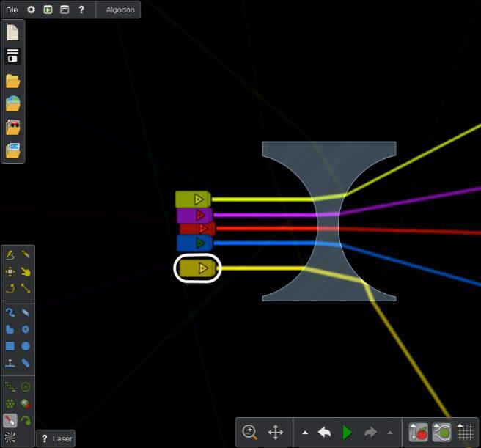Click the highlighted yellow laser emitter
The height and width of the screenshot is (448, 481).
(197, 268)
